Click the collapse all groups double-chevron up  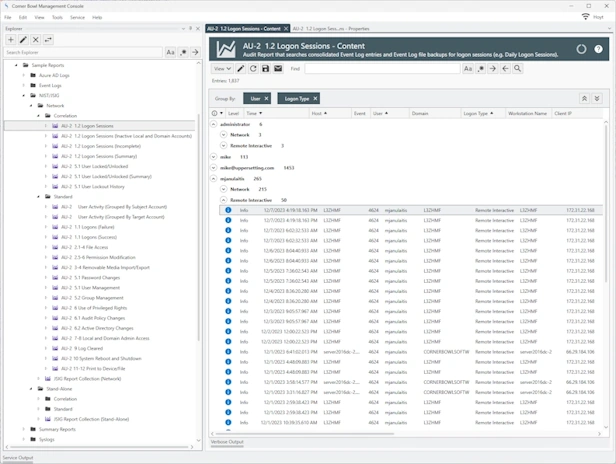pyautogui.click(x=584, y=99)
